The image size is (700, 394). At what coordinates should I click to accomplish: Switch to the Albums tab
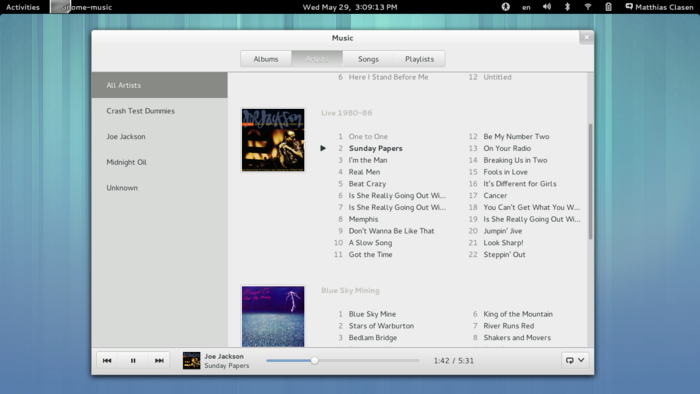pyautogui.click(x=266, y=59)
